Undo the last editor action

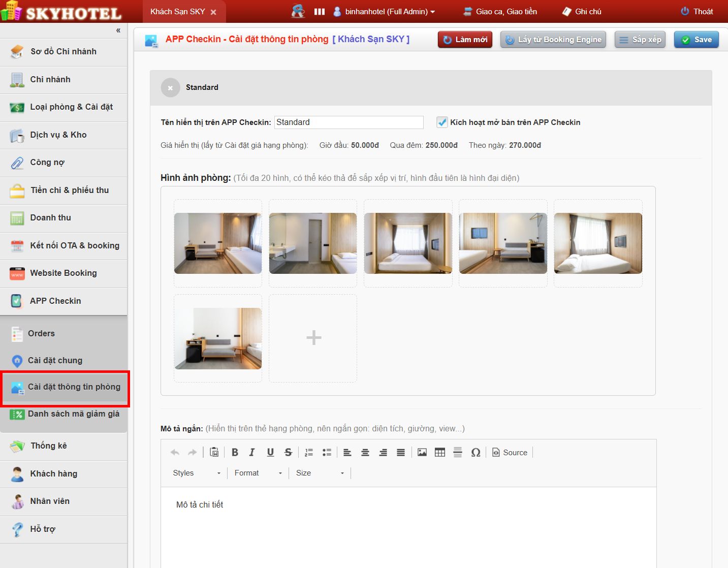pyautogui.click(x=175, y=452)
